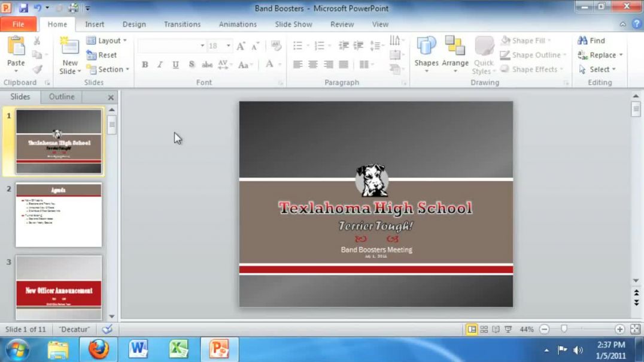The width and height of the screenshot is (644, 362).
Task: Switch to the Review tab
Action: (x=342, y=24)
